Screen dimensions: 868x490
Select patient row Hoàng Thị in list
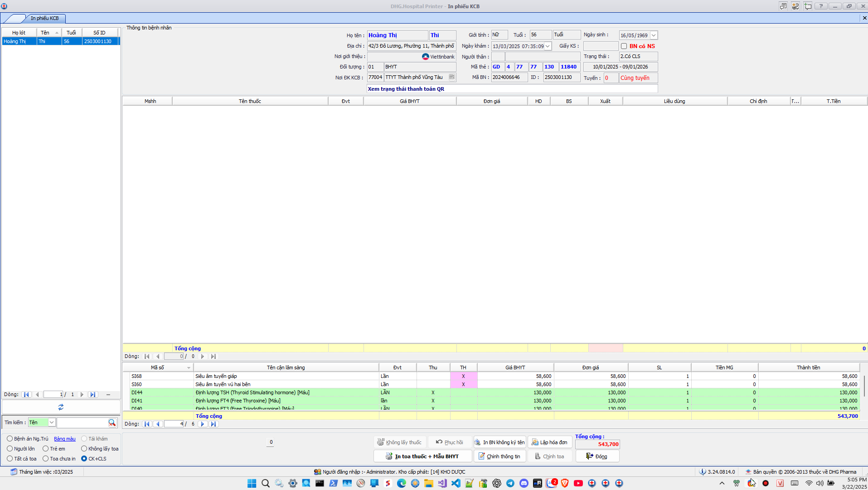pyautogui.click(x=61, y=41)
